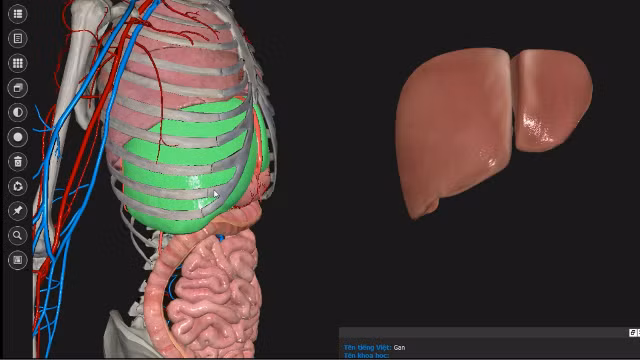Open the bulleted list view icon

[18, 14]
